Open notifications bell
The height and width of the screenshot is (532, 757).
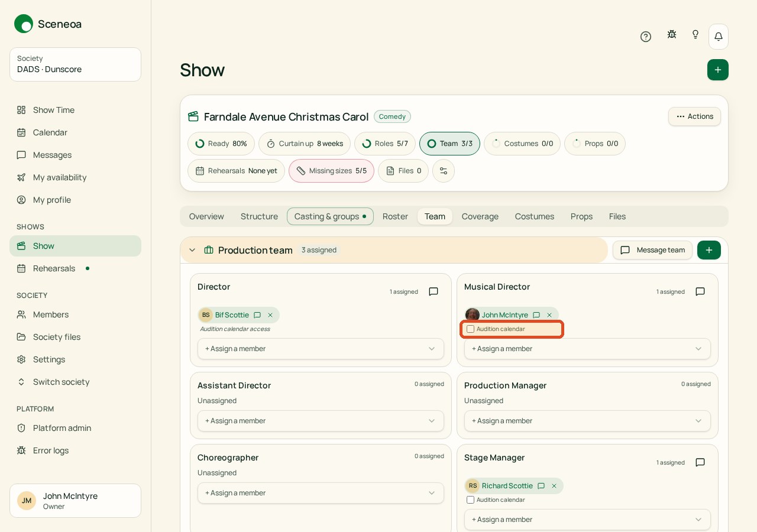pyautogui.click(x=719, y=37)
